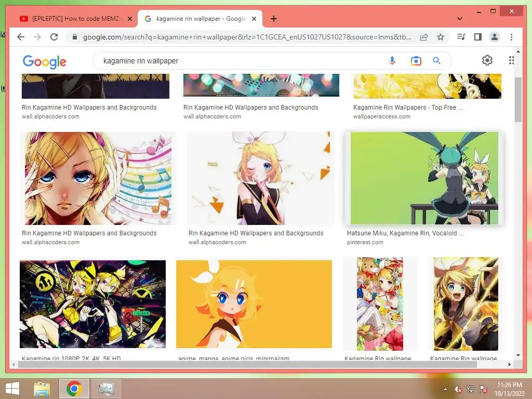Open the Chrome profile avatar
Screen dimensions: 532x399
(x=495, y=37)
